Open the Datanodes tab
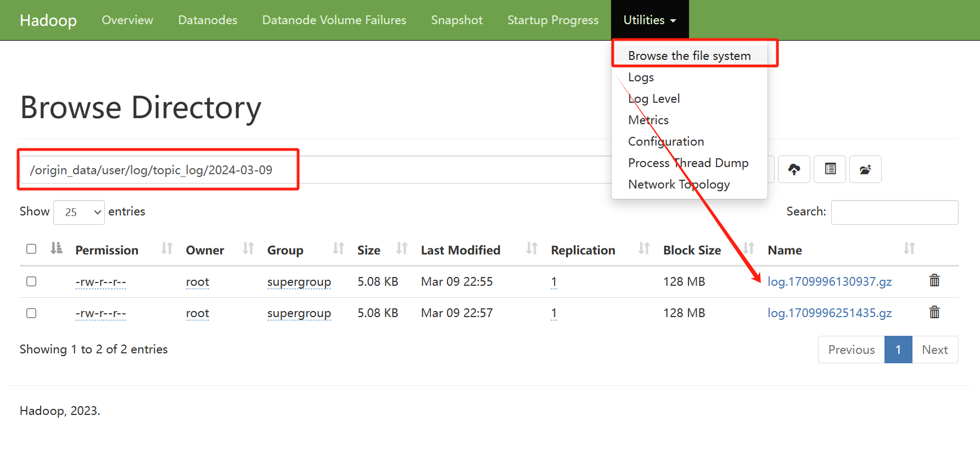 [x=208, y=20]
